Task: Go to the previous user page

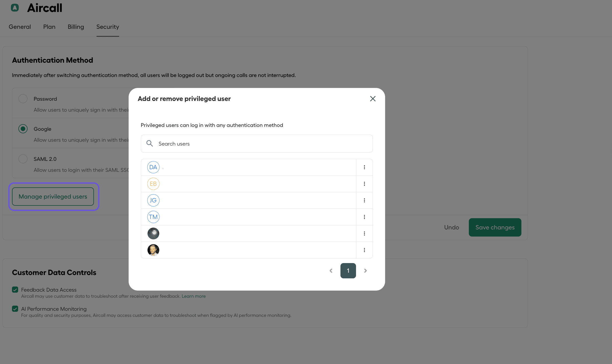Action: 331,270
